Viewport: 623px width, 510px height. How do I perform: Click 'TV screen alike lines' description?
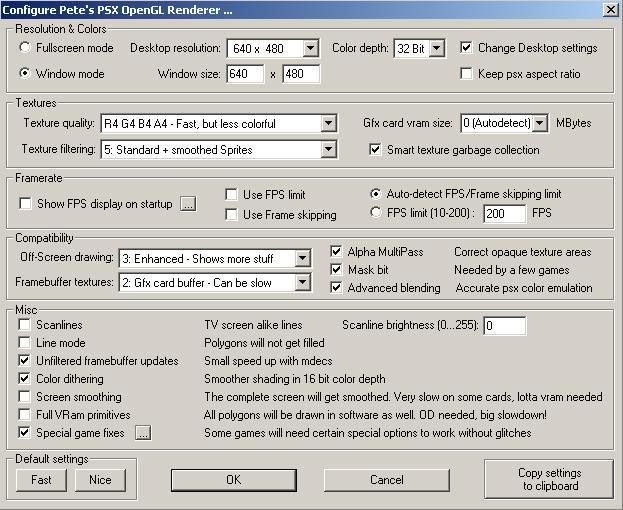pyautogui.click(x=253, y=325)
